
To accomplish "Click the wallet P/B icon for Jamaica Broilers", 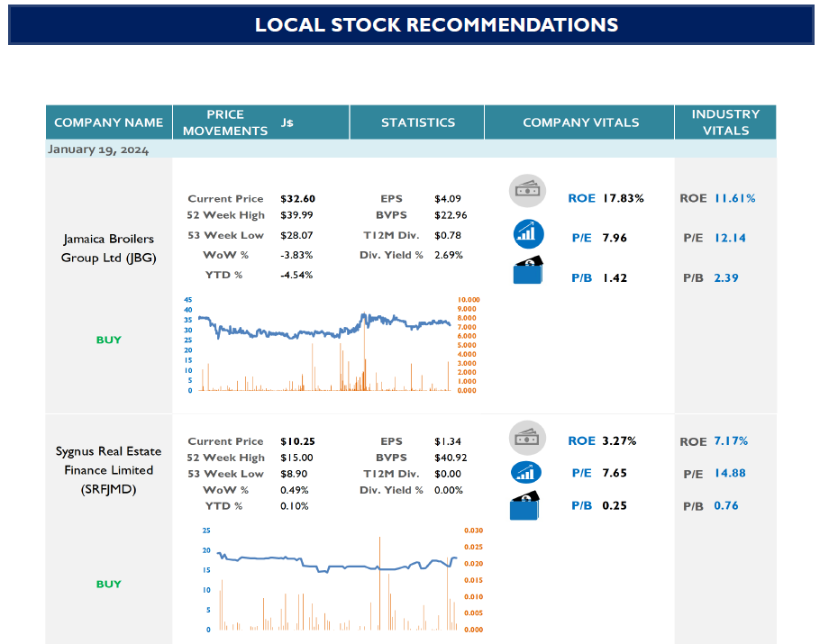I will tap(528, 269).
